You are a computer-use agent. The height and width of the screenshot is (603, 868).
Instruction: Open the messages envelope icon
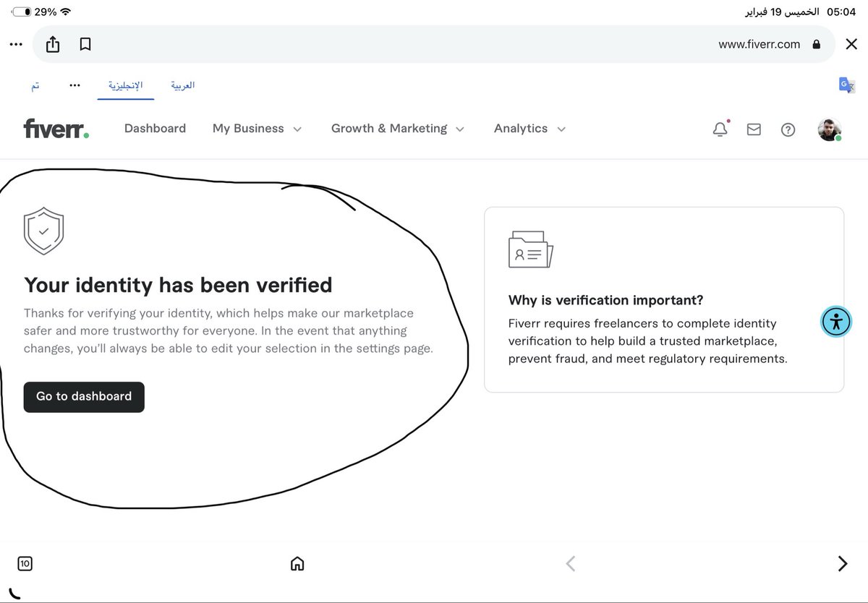coord(754,129)
